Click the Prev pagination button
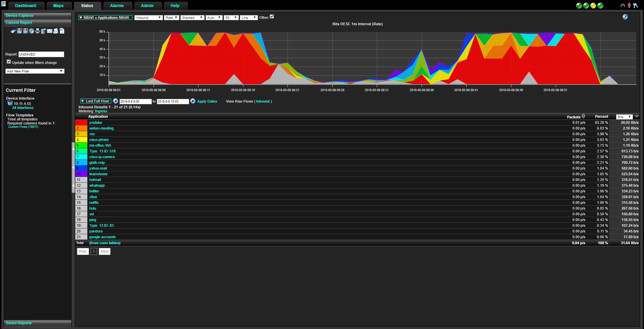The height and width of the screenshot is (329, 644). coord(83,251)
